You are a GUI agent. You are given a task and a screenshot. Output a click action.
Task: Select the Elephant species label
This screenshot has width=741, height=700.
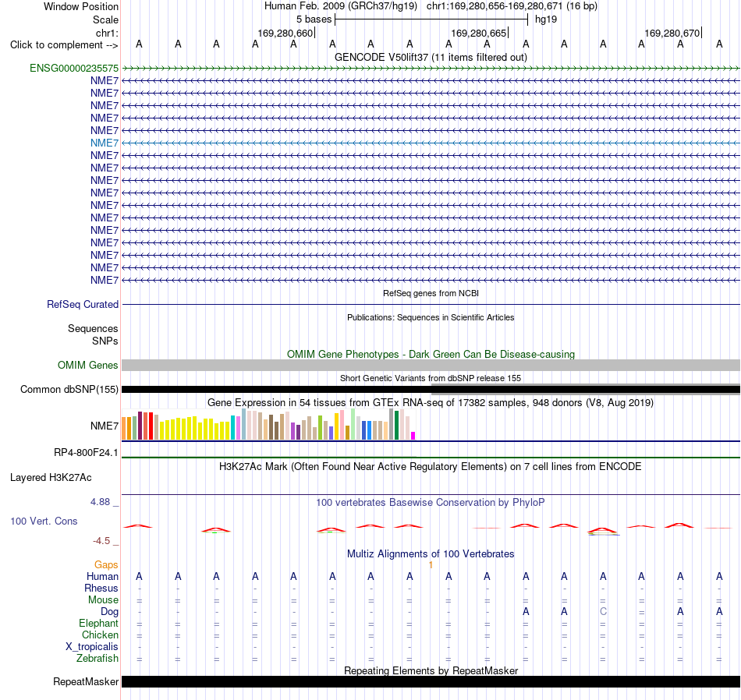[x=98, y=624]
